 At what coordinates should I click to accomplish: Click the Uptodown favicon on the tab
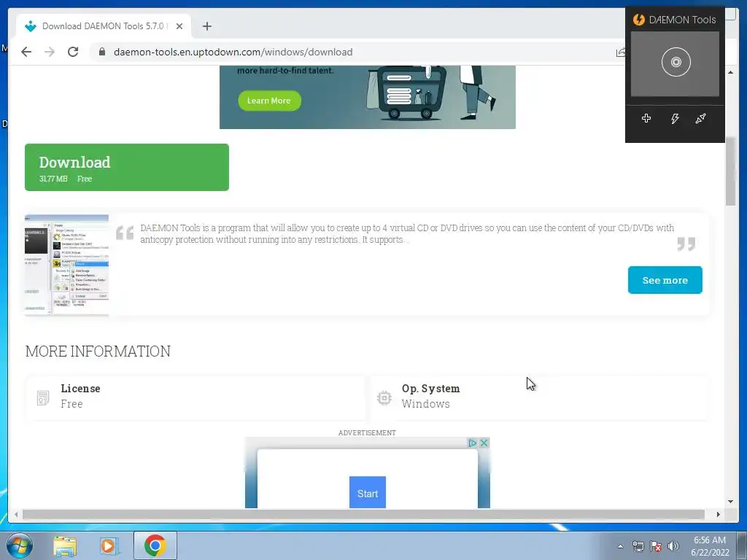coord(31,26)
